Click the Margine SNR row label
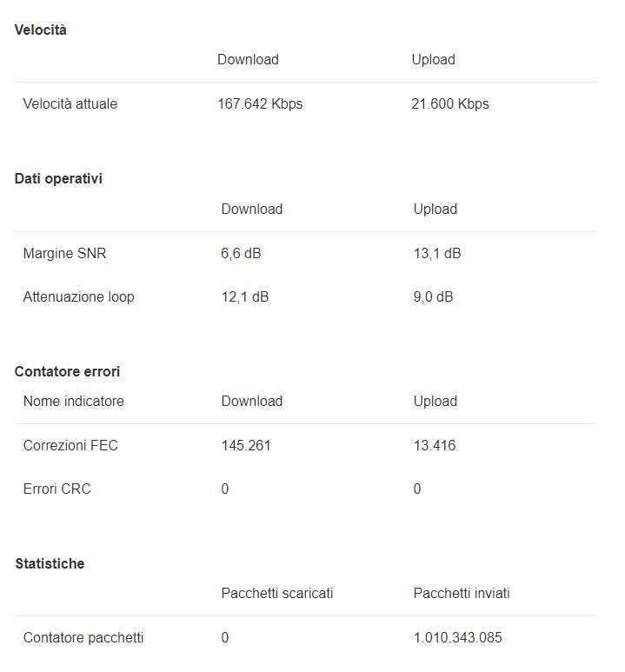The width and height of the screenshot is (625, 672). tap(65, 254)
